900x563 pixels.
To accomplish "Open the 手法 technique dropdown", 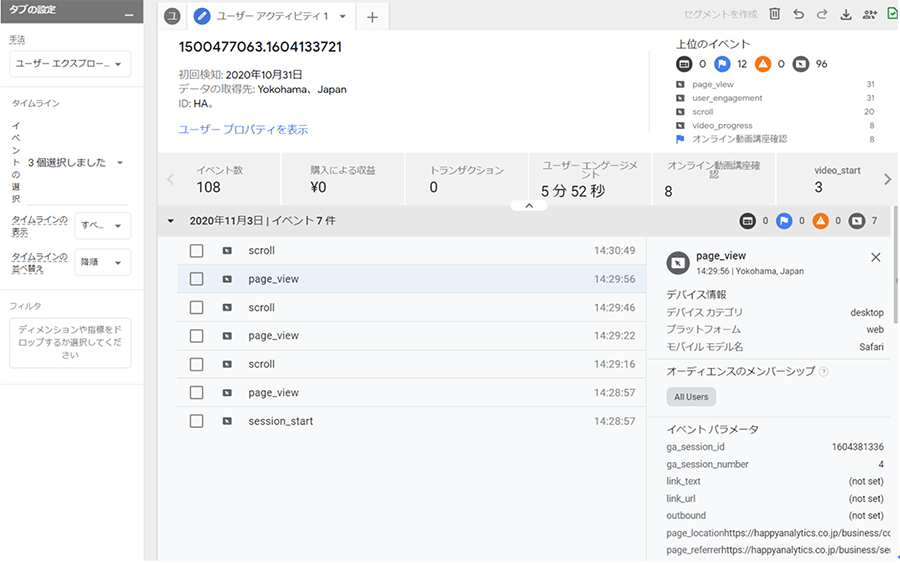I will point(70,65).
